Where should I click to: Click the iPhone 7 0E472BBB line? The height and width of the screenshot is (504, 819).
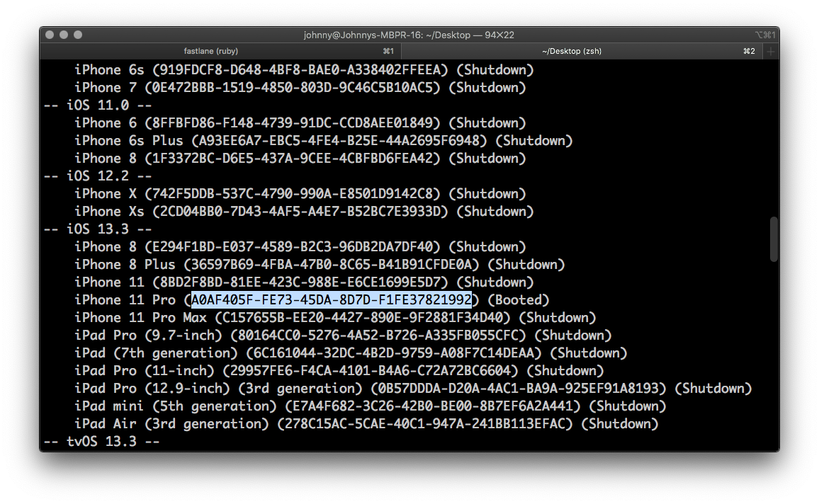(x=300, y=88)
